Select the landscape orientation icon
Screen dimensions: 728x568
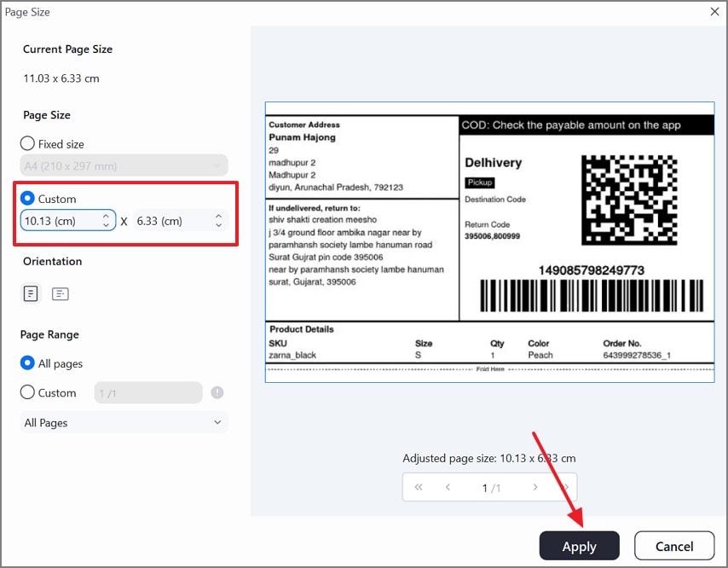tap(61, 293)
